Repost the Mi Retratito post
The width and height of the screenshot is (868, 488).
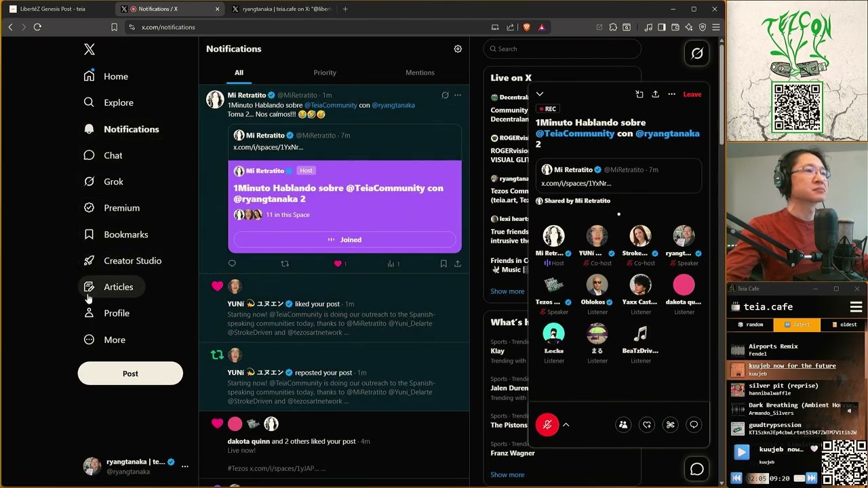pos(285,264)
